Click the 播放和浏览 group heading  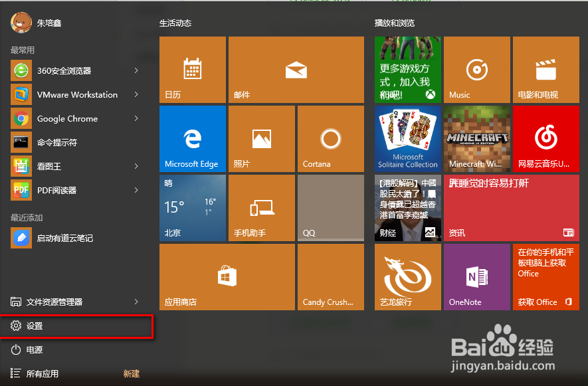395,23
